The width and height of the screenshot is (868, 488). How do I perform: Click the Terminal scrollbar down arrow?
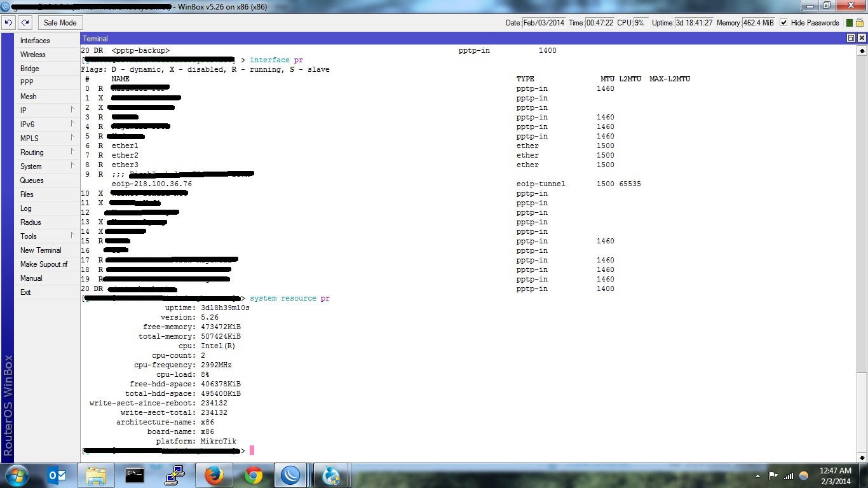[862, 457]
